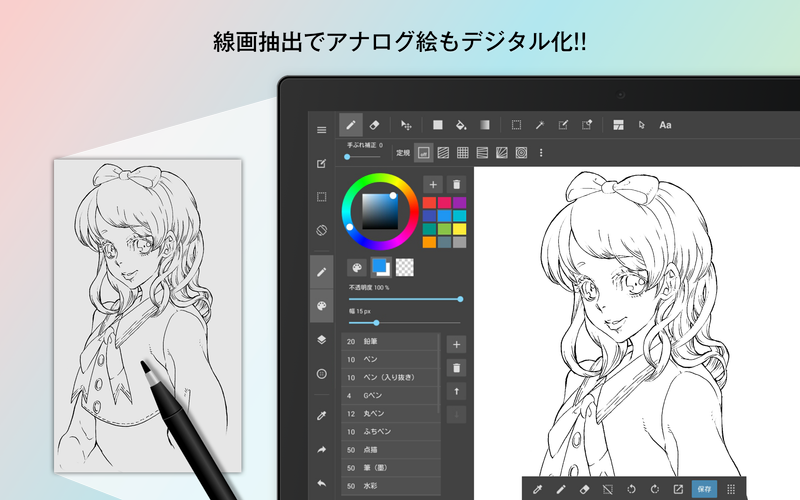
Task: Select the blue foreground color box
Action: 381,267
